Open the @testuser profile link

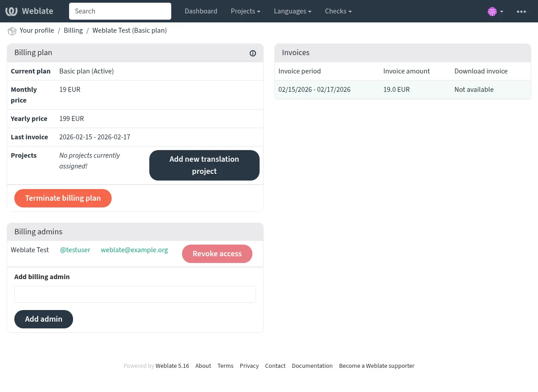pyautogui.click(x=75, y=250)
